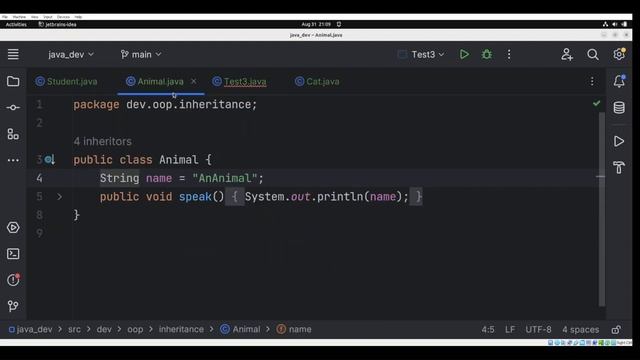This screenshot has height=360, width=640.
Task: Click the package declaration dev.oop.inheritance
Action: pyautogui.click(x=189, y=104)
